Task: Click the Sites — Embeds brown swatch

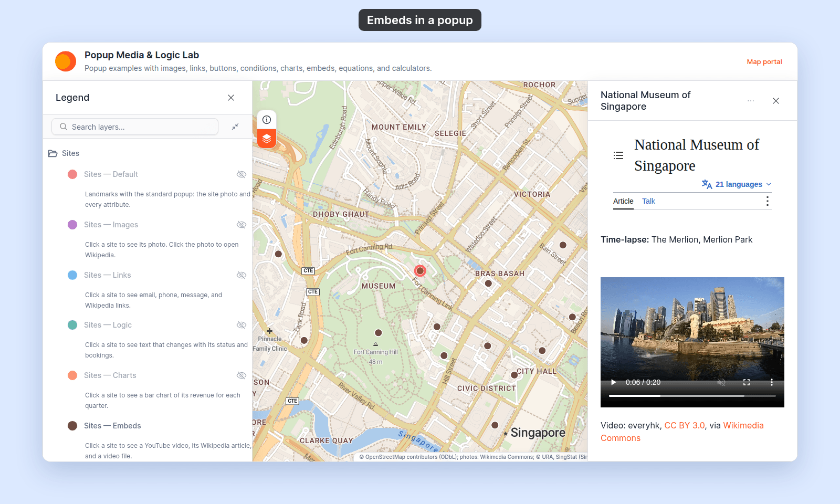Action: [72, 426]
